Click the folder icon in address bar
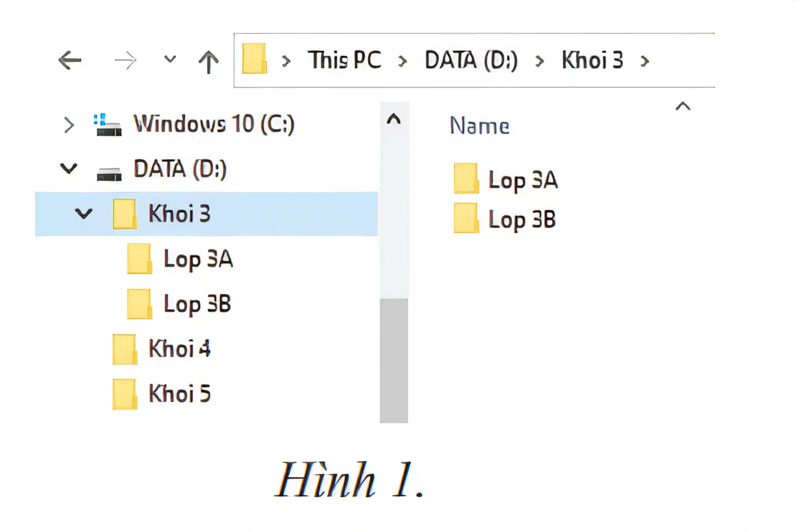This screenshot has width=796, height=532. click(255, 59)
